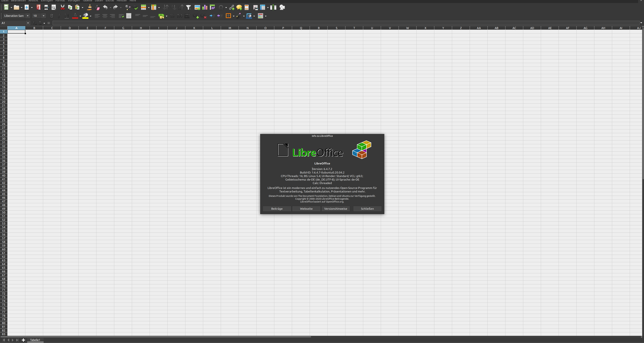Screen dimensions: 644x343
Task: Show Draw Functions shapes icon
Action: tap(282, 7)
